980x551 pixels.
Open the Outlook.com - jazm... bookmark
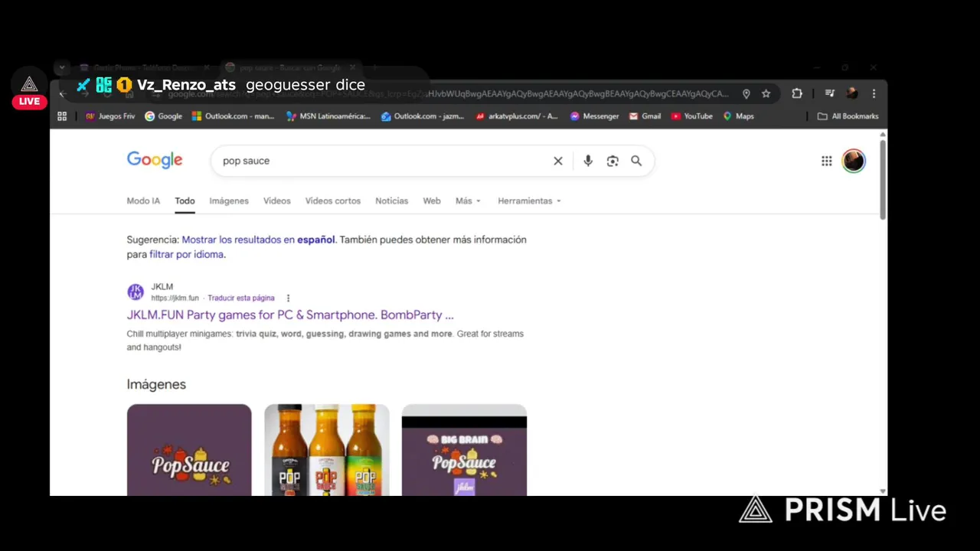pyautogui.click(x=423, y=116)
